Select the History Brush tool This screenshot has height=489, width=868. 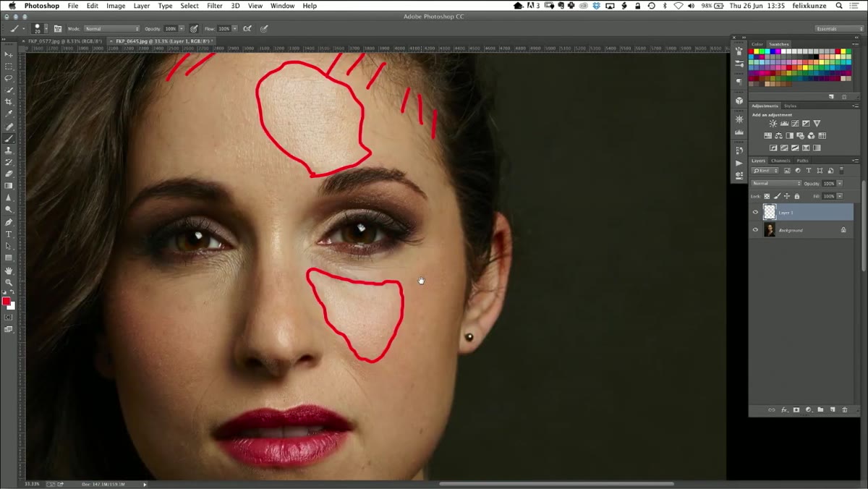[9, 162]
